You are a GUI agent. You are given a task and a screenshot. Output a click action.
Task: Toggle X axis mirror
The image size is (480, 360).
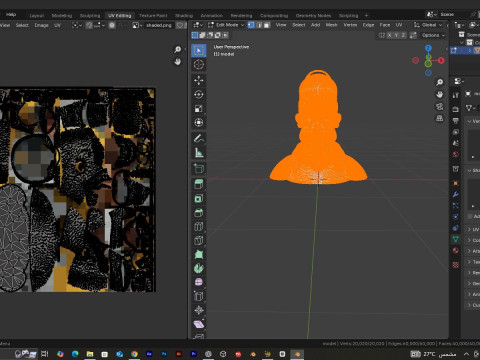click(x=389, y=35)
